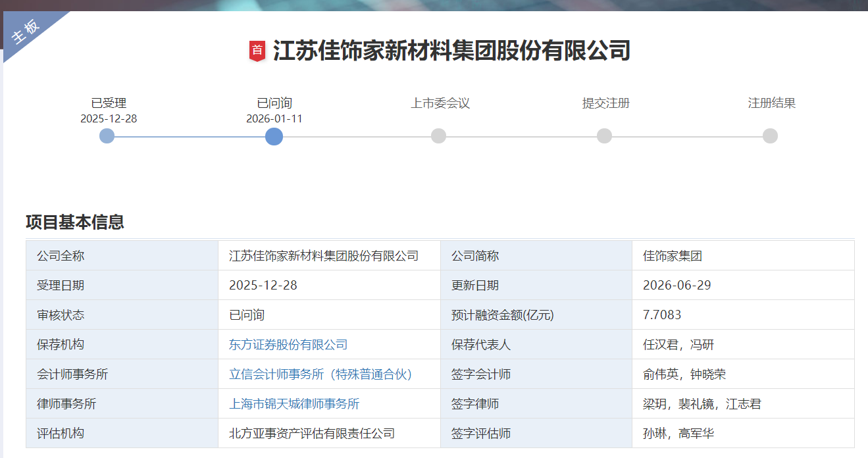Click the 保荐机构 table header cell

(122, 345)
